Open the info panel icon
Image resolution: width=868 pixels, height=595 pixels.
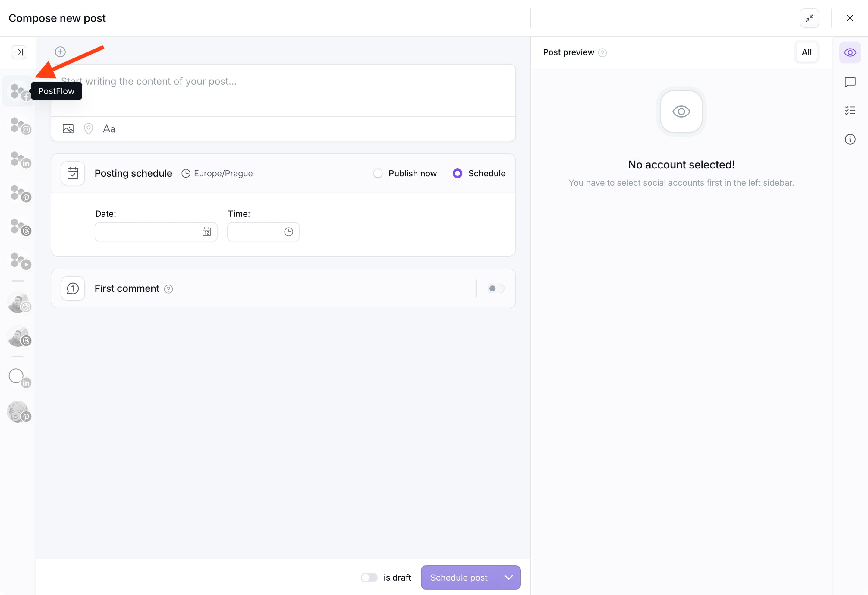(850, 139)
